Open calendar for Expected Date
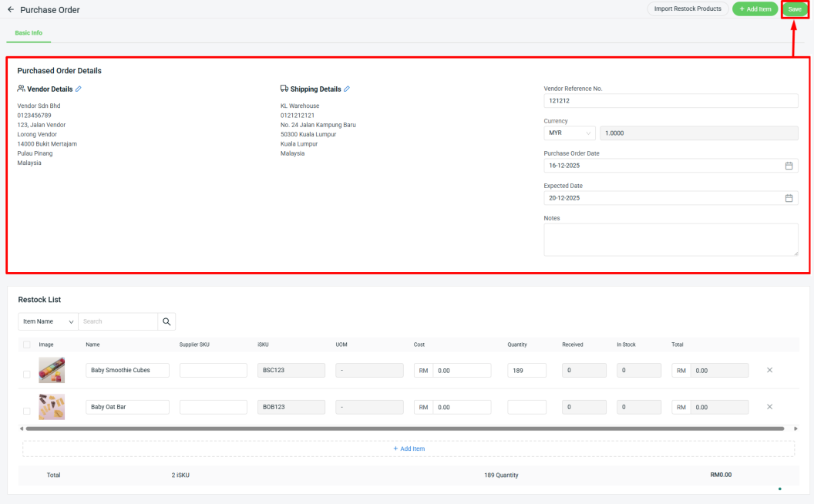 pyautogui.click(x=789, y=198)
